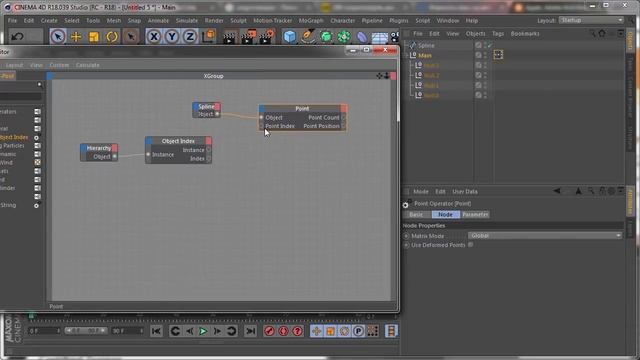Image resolution: width=640 pixels, height=360 pixels.
Task: Activate the Move tool
Action: 76,37
